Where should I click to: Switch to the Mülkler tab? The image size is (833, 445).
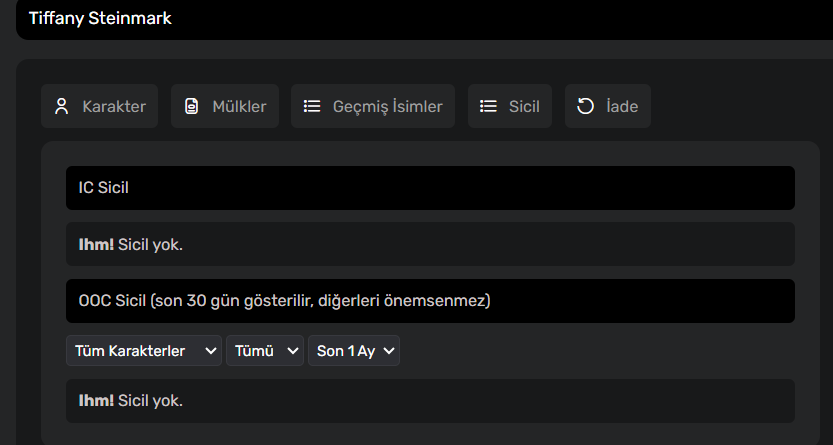pos(225,106)
